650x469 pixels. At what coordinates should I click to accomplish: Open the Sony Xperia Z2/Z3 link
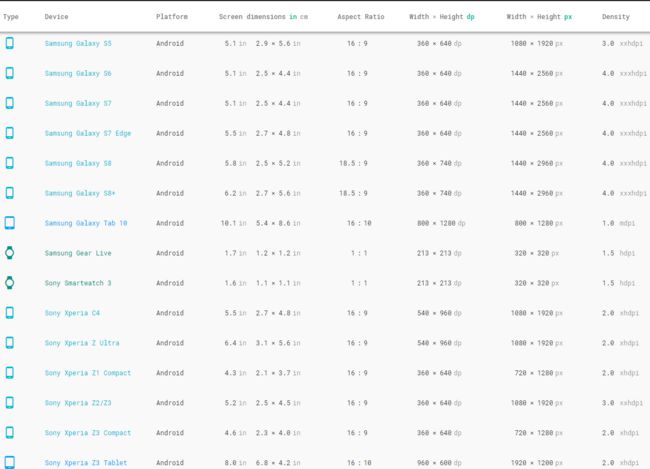(x=78, y=403)
